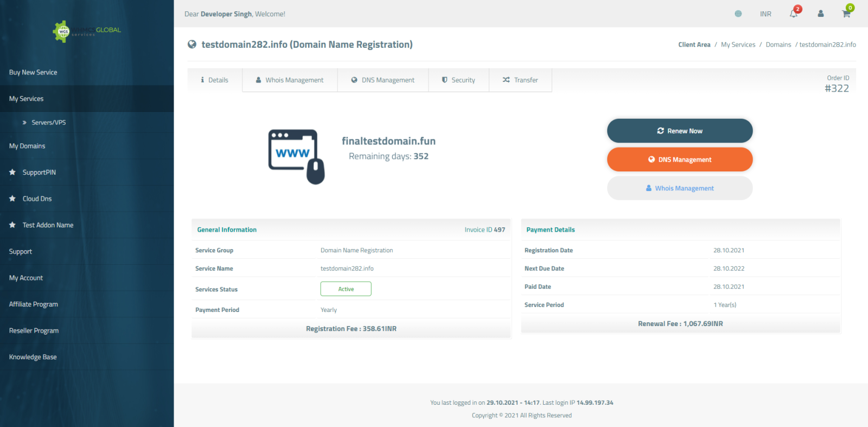Switch to the Details tab
Screen dimensions: 868x427
pyautogui.click(x=215, y=80)
